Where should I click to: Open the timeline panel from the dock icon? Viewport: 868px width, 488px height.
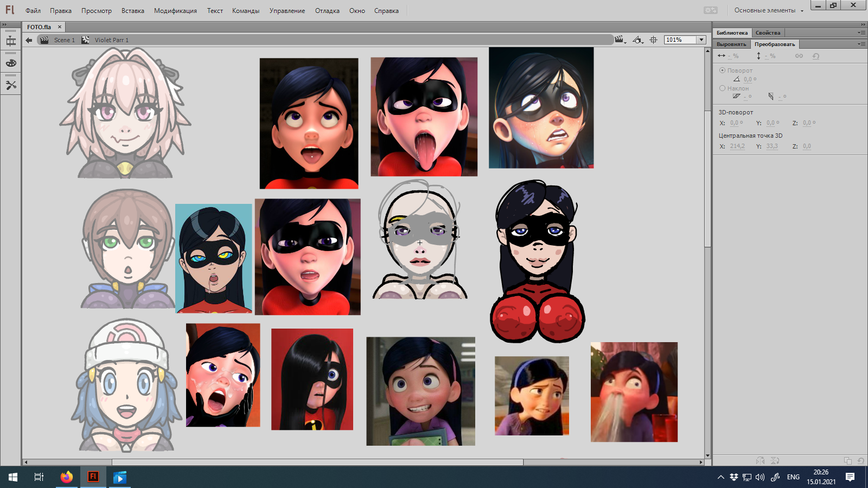click(11, 41)
